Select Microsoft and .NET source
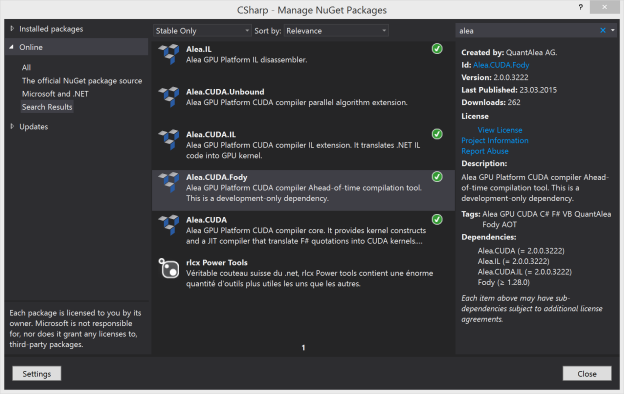The height and width of the screenshot is (394, 624). coord(55,94)
